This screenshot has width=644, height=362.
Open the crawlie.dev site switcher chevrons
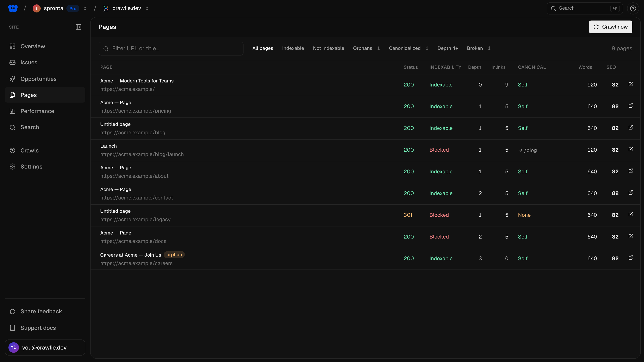click(x=147, y=8)
